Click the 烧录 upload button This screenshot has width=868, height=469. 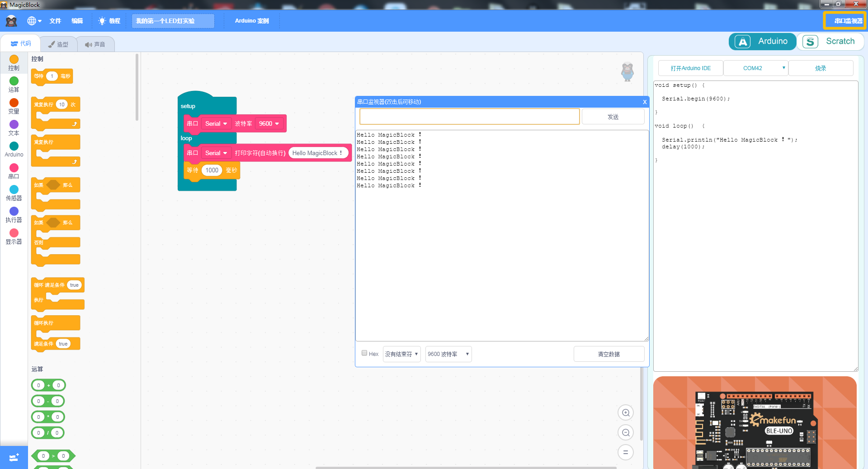coord(821,68)
